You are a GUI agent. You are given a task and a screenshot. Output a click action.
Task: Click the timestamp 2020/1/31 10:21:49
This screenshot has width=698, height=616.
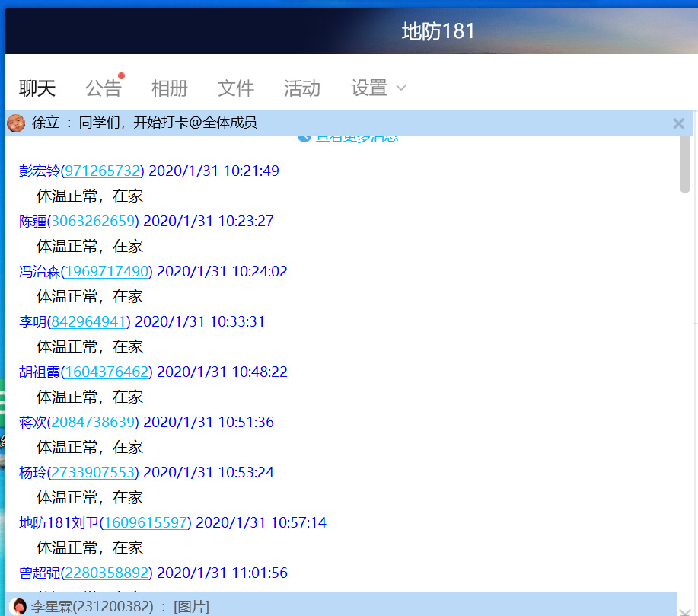[x=214, y=171]
